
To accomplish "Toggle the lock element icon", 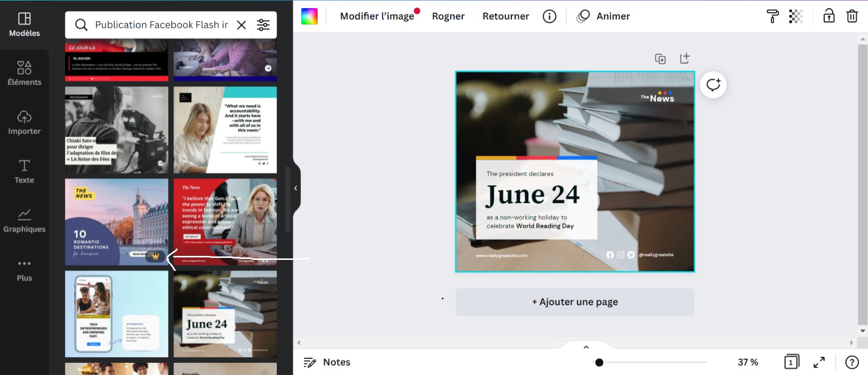I will pyautogui.click(x=829, y=16).
